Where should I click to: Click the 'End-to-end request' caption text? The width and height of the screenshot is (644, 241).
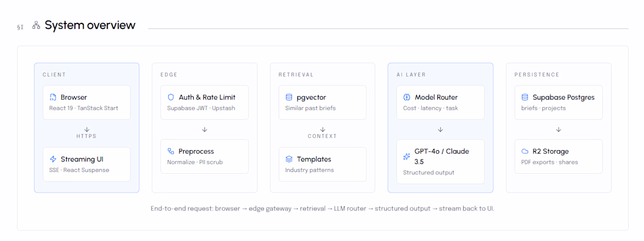(x=323, y=209)
